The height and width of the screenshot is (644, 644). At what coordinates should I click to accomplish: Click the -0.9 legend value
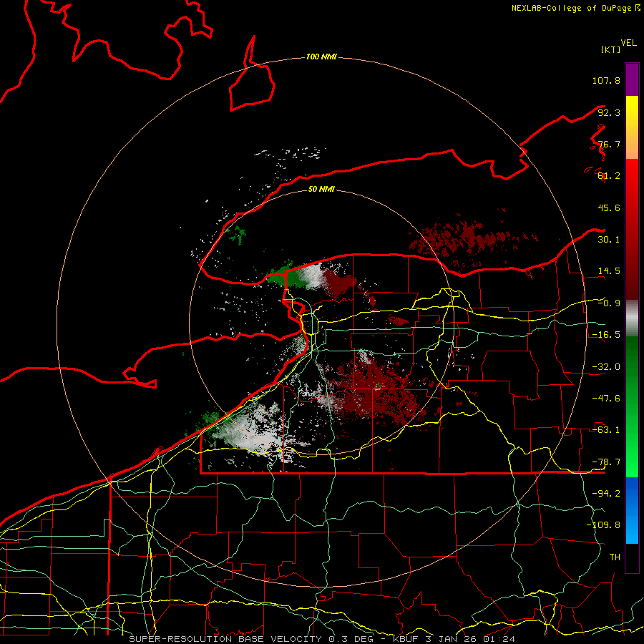coord(609,303)
